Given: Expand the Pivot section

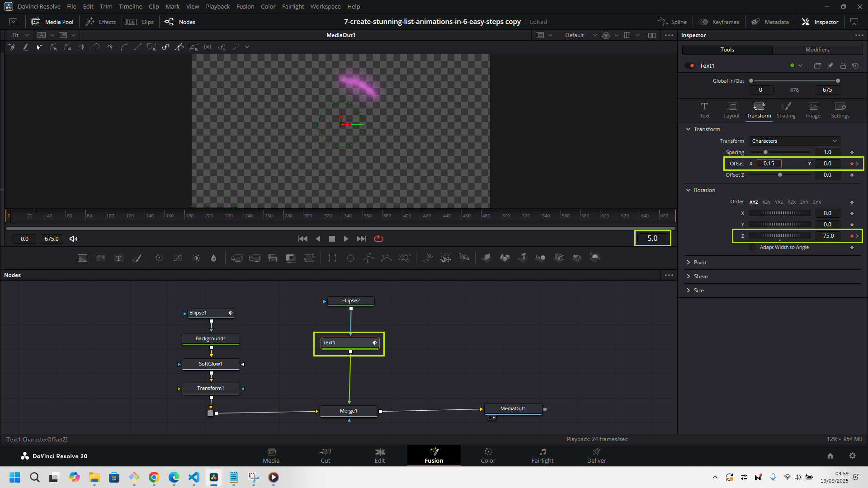Looking at the screenshot, I should 700,263.
